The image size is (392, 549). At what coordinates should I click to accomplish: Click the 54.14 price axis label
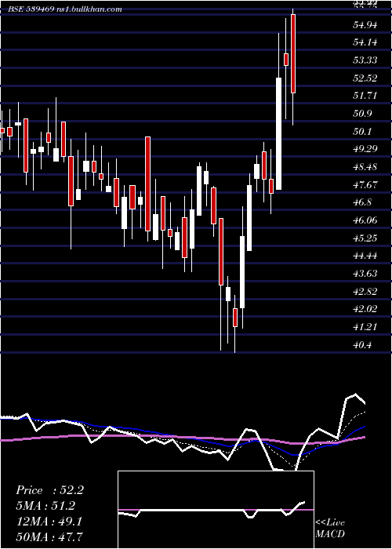click(365, 42)
